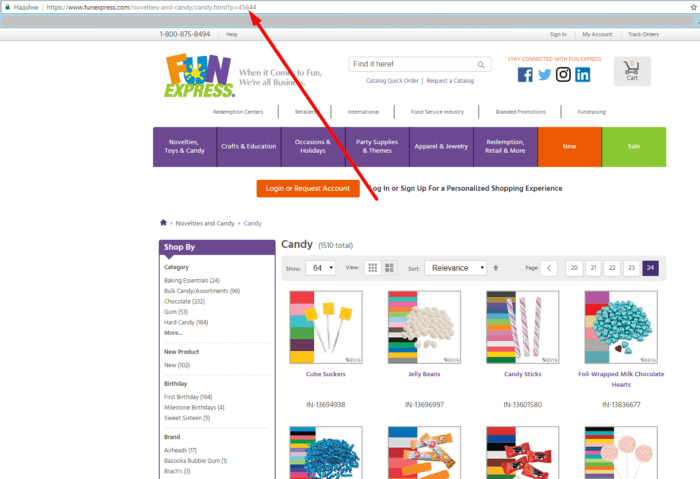Filter by Chocolate (232) category
The image size is (700, 479).
coord(184,301)
